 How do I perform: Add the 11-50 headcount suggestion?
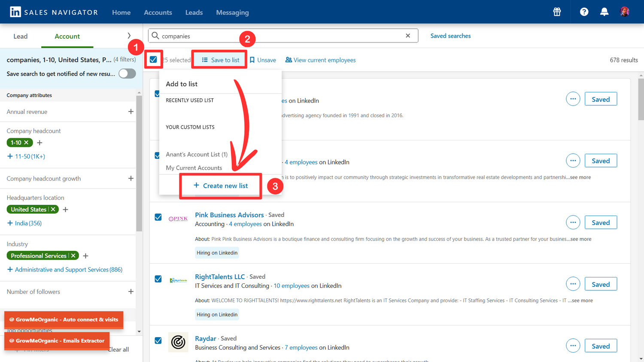(26, 156)
